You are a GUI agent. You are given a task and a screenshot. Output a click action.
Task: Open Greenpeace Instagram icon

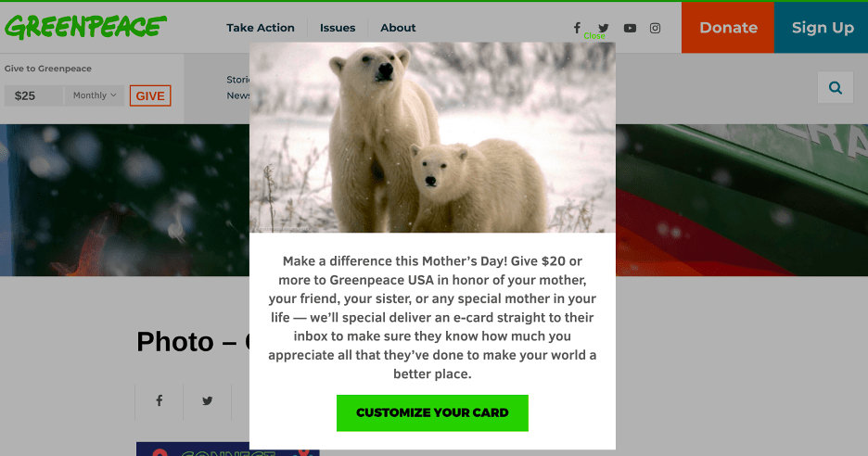pos(655,28)
